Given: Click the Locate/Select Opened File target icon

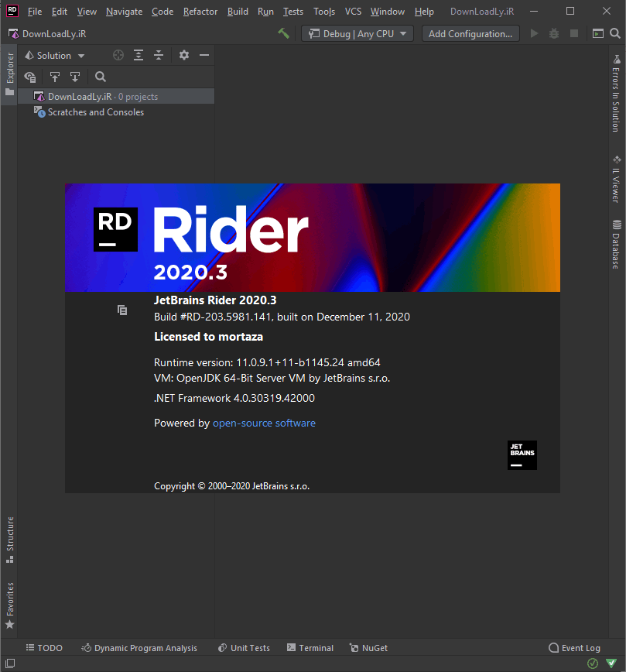Looking at the screenshot, I should [x=118, y=55].
